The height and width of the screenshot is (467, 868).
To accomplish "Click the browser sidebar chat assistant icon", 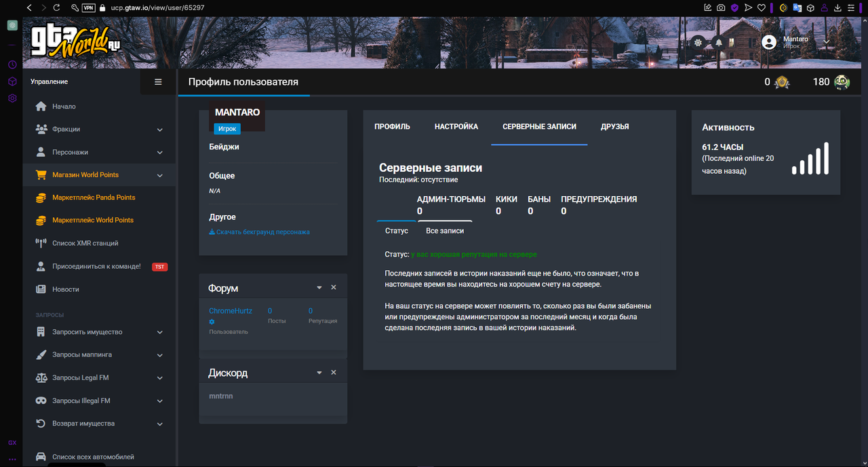I will (x=12, y=25).
